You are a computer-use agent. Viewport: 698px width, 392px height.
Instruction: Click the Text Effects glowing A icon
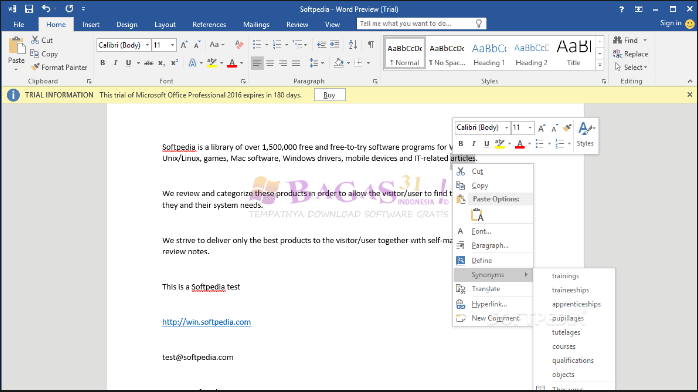click(192, 63)
